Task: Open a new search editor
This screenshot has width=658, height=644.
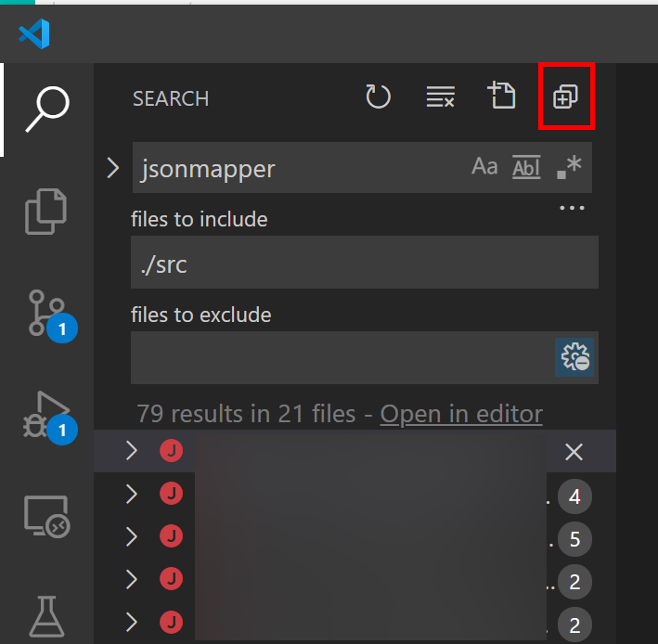Action: point(501,96)
